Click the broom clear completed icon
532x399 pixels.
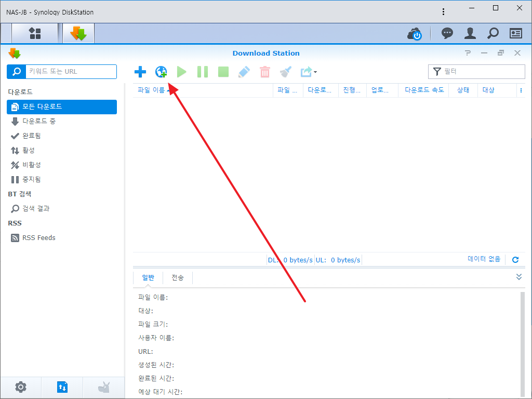coord(286,72)
